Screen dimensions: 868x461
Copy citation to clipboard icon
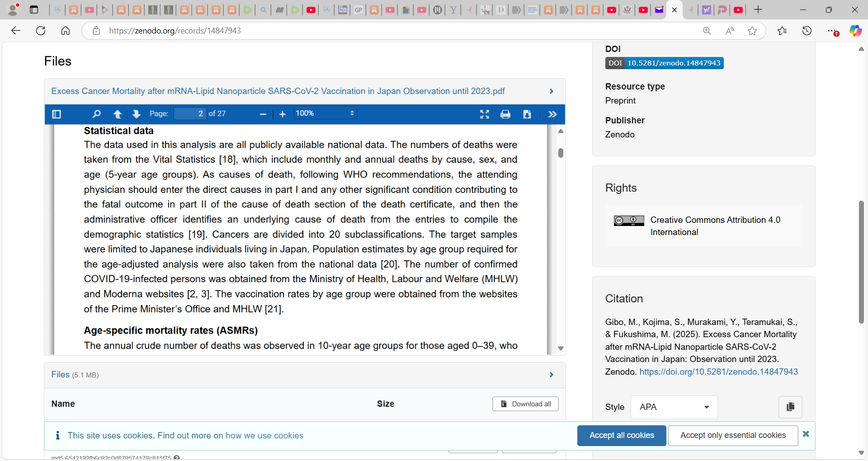pyautogui.click(x=790, y=407)
